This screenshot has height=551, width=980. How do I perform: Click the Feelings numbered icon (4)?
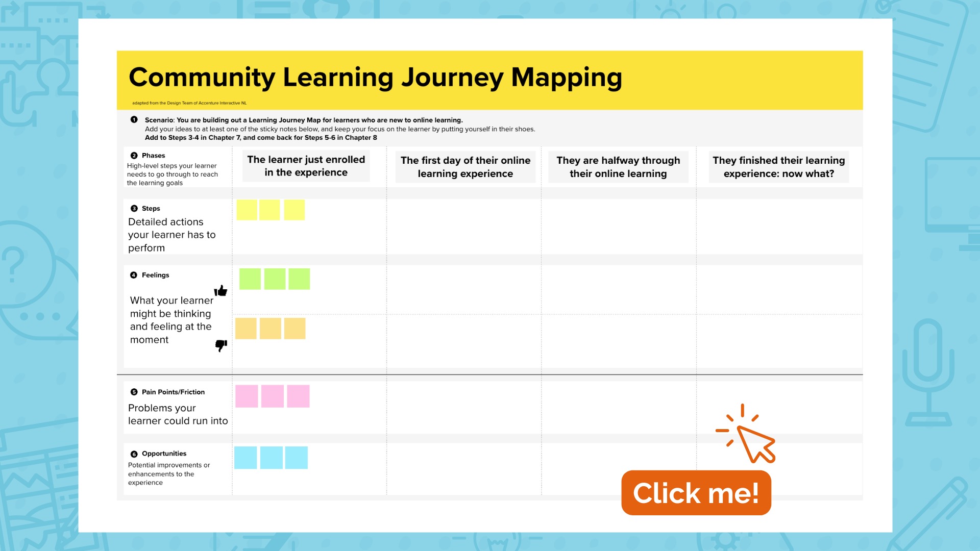coord(135,274)
